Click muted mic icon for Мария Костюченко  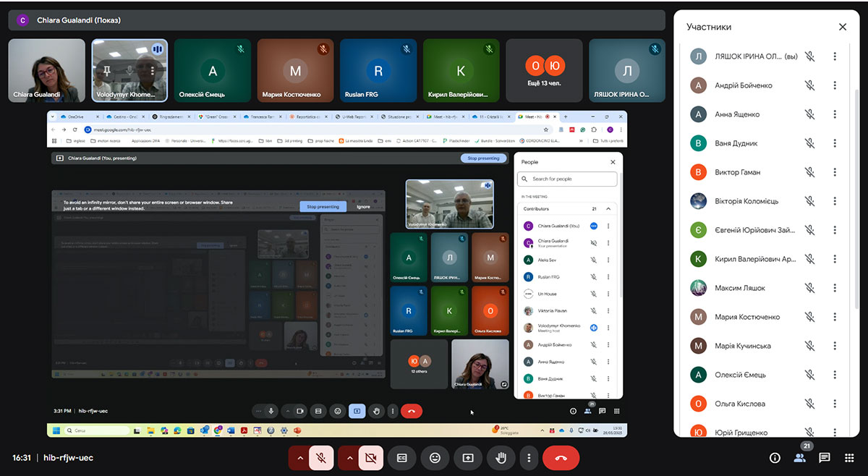(x=810, y=317)
